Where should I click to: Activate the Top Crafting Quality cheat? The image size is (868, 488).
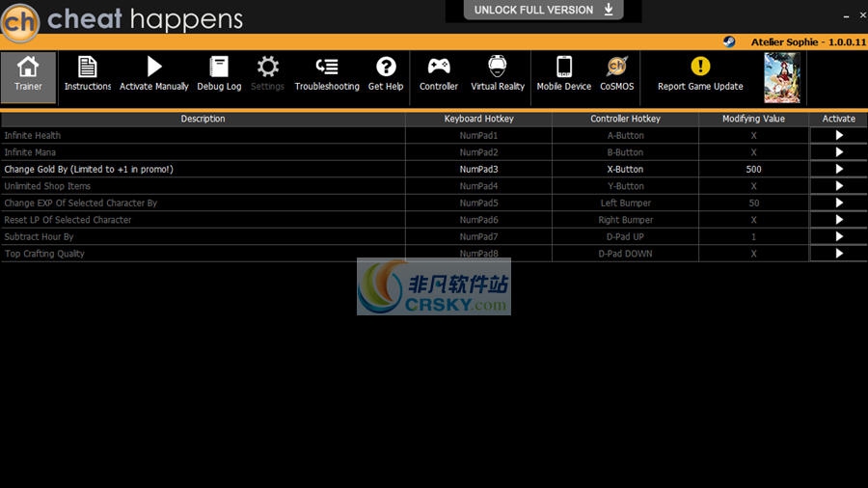tap(839, 254)
